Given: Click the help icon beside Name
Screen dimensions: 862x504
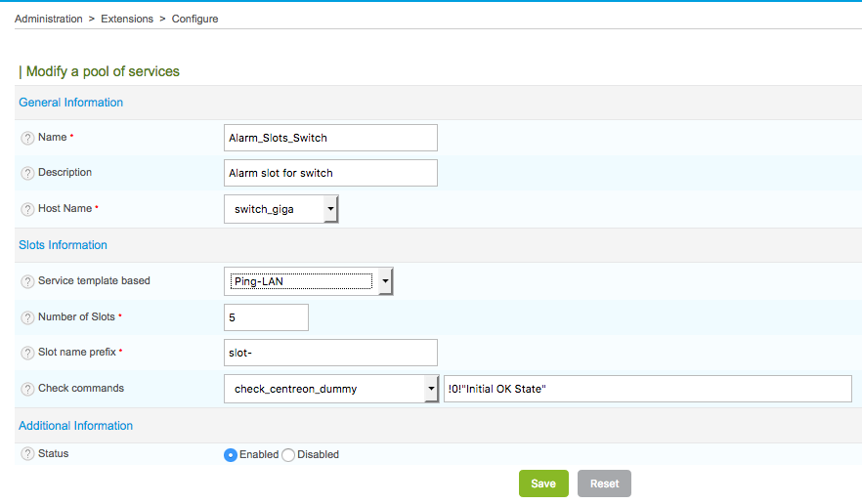Looking at the screenshot, I should coord(27,138).
